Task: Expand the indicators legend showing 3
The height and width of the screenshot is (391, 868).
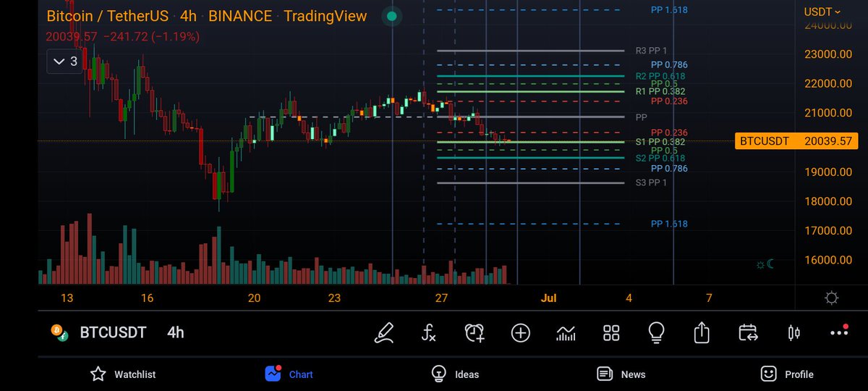Action: point(64,62)
